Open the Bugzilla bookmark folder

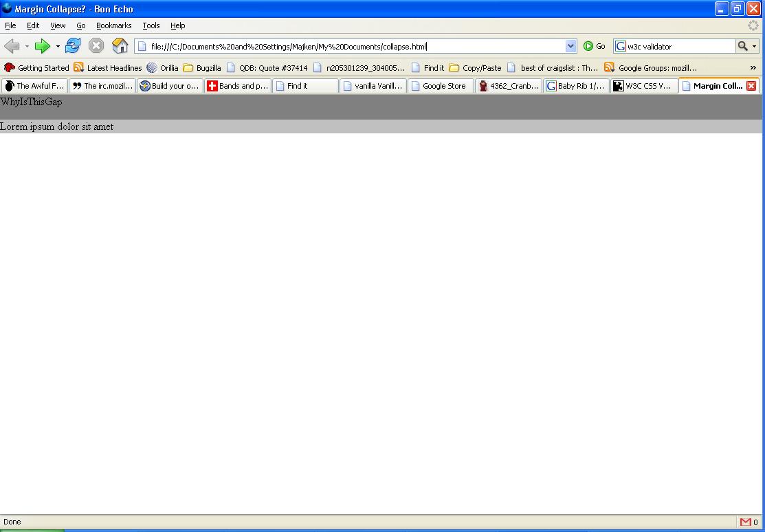[x=202, y=67]
